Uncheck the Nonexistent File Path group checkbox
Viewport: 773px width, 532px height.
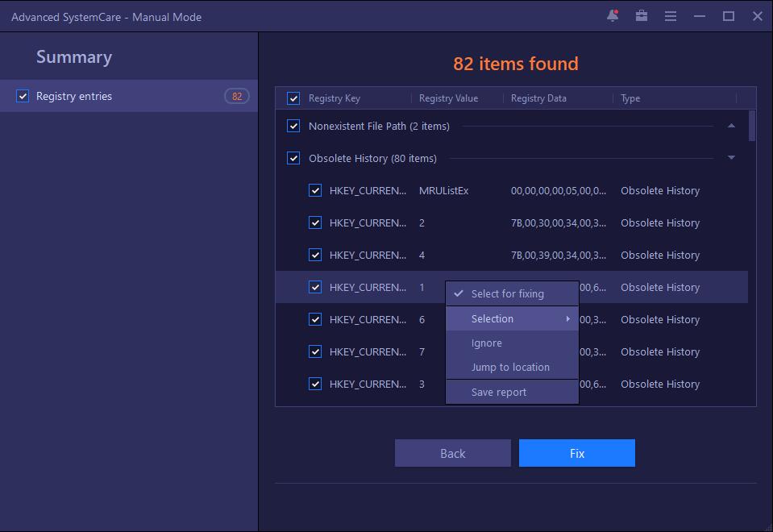[293, 126]
